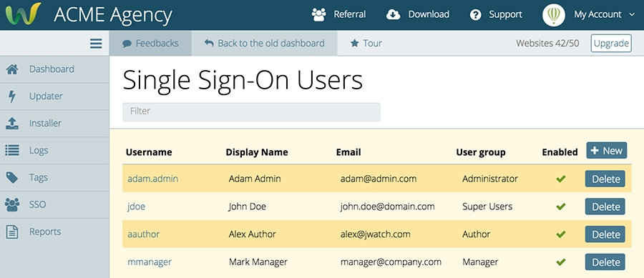Open the aauthor username link
Image resolution: width=644 pixels, height=278 pixels.
coord(143,234)
